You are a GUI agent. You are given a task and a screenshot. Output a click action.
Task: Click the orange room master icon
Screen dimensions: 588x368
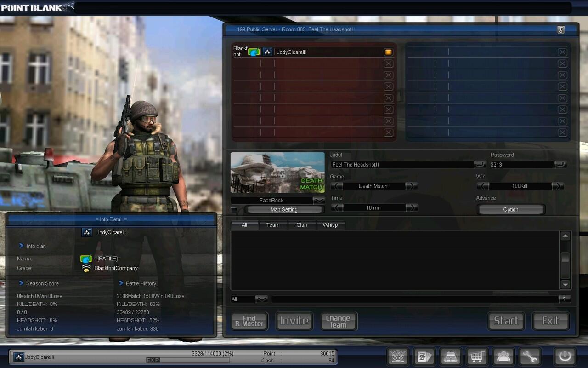tap(388, 52)
